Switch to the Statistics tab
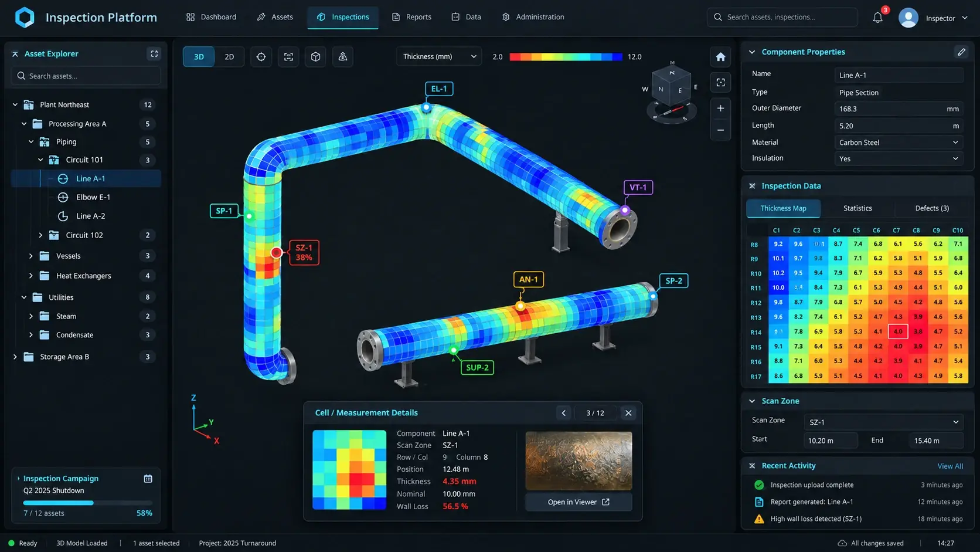980x552 pixels. pos(857,208)
